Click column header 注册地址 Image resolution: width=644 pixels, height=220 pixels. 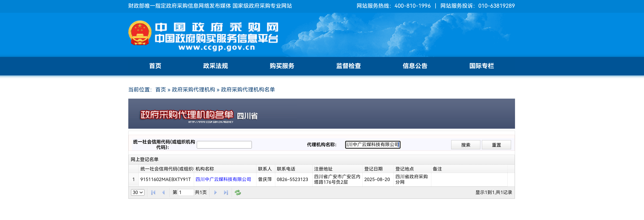coord(338,169)
